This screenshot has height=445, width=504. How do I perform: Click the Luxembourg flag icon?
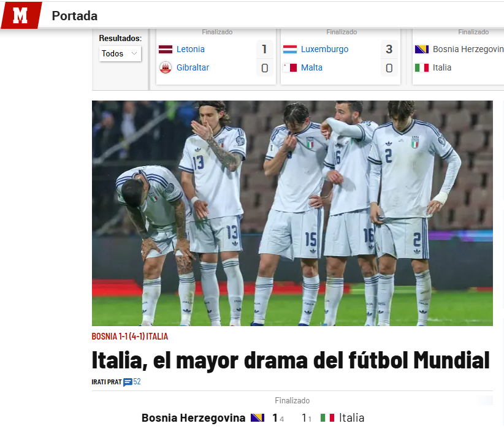click(x=290, y=49)
